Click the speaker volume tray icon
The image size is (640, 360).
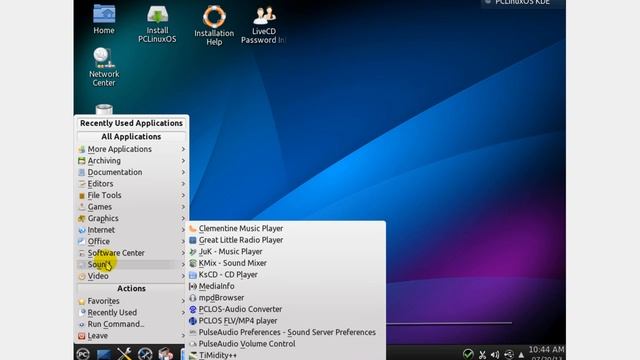(x=495, y=355)
